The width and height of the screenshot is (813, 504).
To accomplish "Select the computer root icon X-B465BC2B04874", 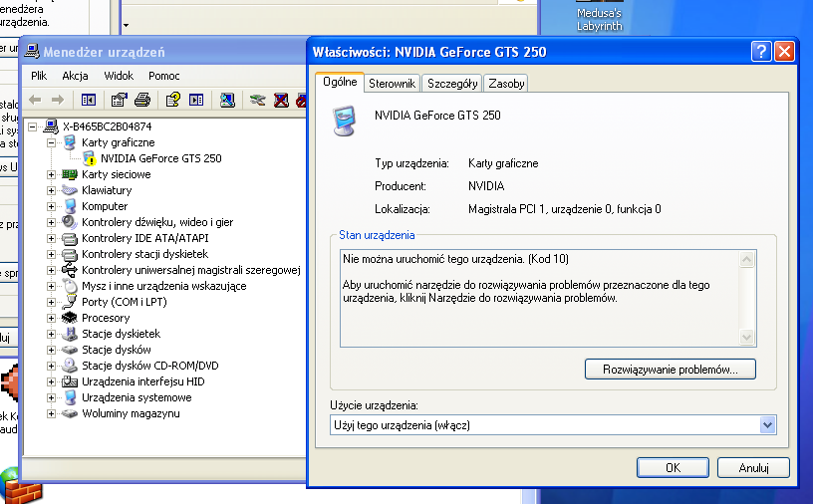I will pos(51,126).
